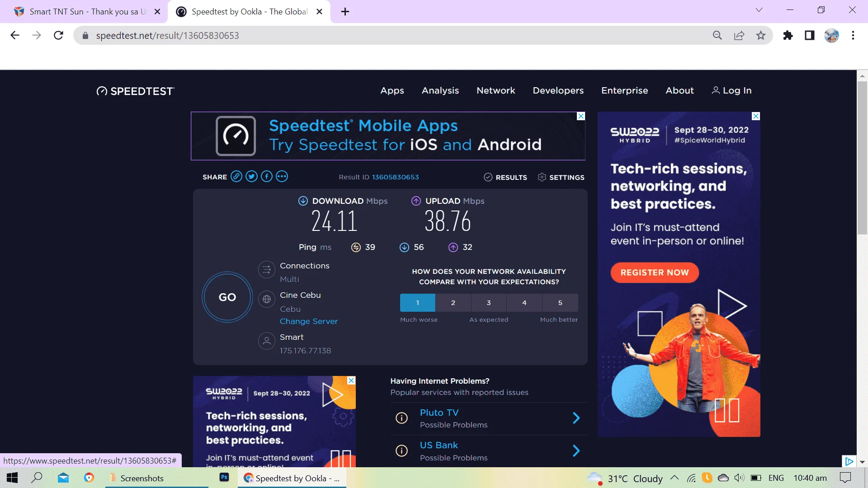The width and height of the screenshot is (868, 488).
Task: Start speed test with GO button
Action: [x=227, y=297]
